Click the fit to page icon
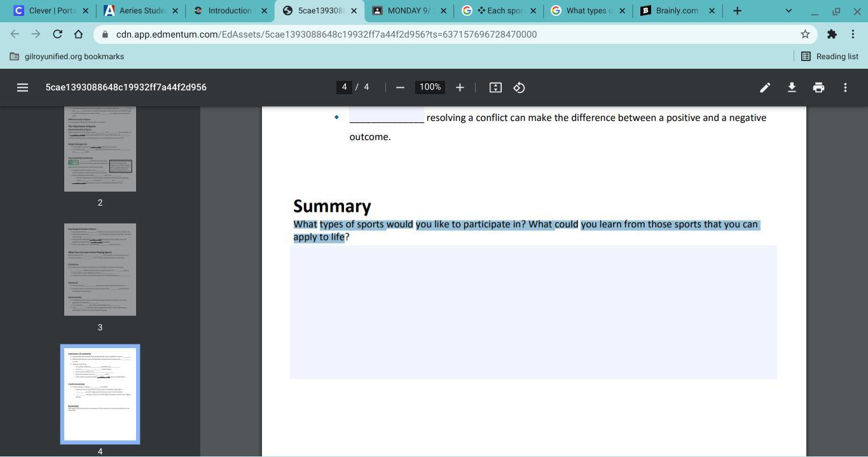The width and height of the screenshot is (868, 457). coord(495,87)
